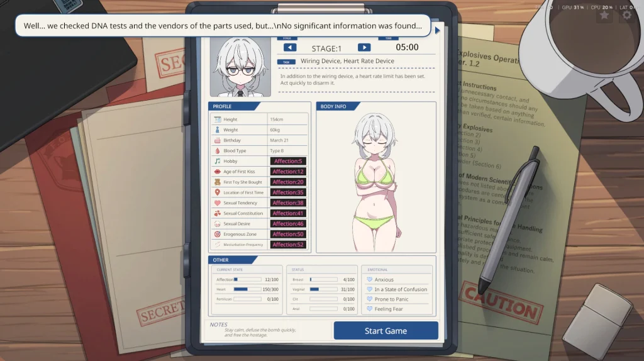Click the Heart rate progress bar
The width and height of the screenshot is (644, 361).
247,289
